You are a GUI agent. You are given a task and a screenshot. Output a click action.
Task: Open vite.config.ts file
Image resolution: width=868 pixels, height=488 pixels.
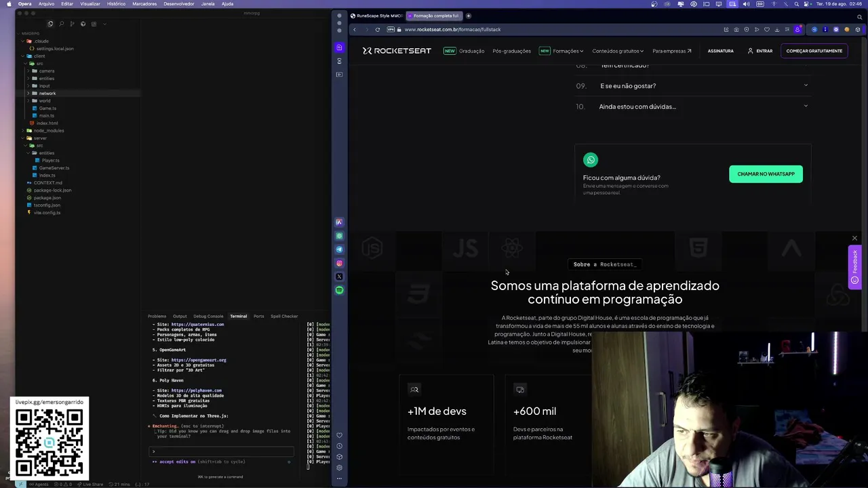point(47,212)
